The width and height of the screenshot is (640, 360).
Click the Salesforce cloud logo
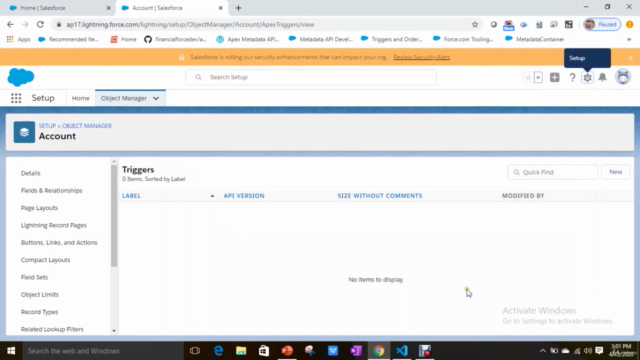[21, 77]
